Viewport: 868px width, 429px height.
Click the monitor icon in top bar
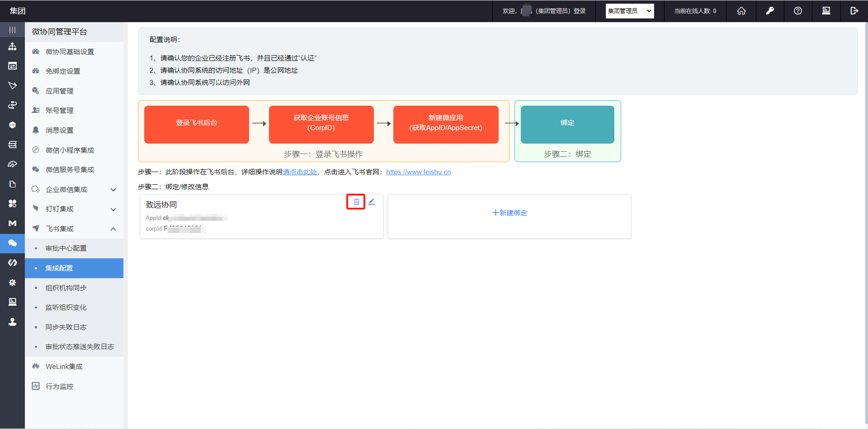click(x=826, y=11)
